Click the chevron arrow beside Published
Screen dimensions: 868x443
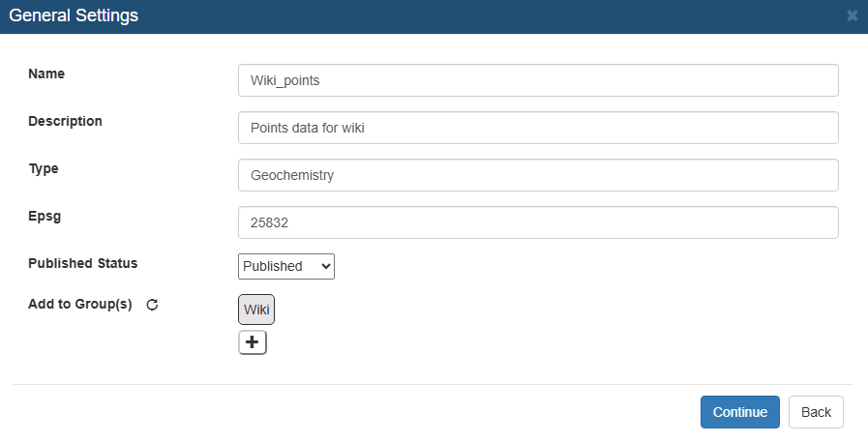(x=325, y=267)
